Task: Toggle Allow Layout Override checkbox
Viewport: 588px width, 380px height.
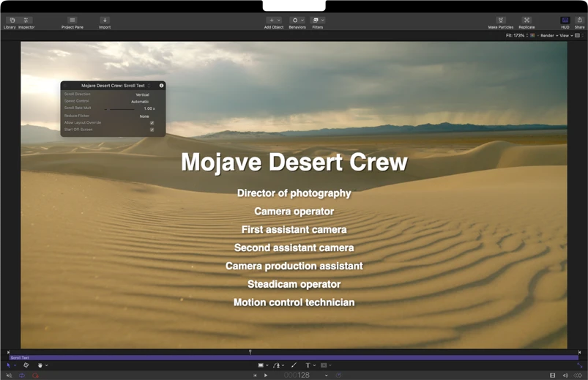Action: coord(152,123)
